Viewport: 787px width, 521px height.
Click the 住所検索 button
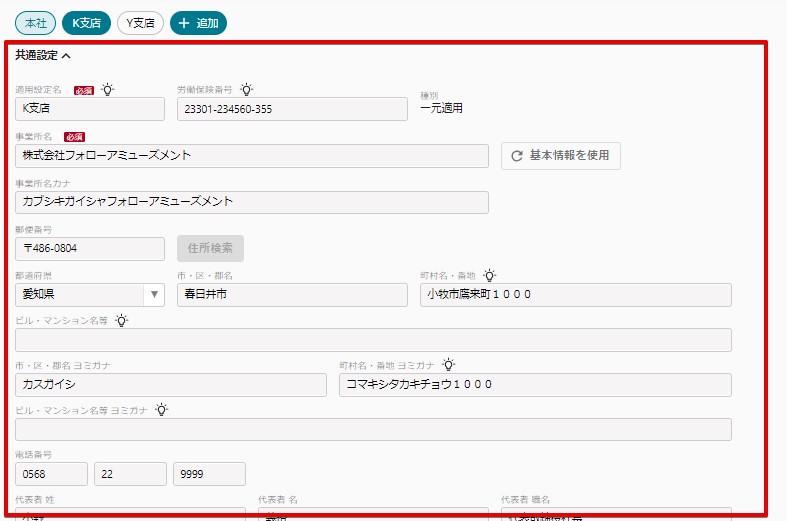(x=210, y=248)
